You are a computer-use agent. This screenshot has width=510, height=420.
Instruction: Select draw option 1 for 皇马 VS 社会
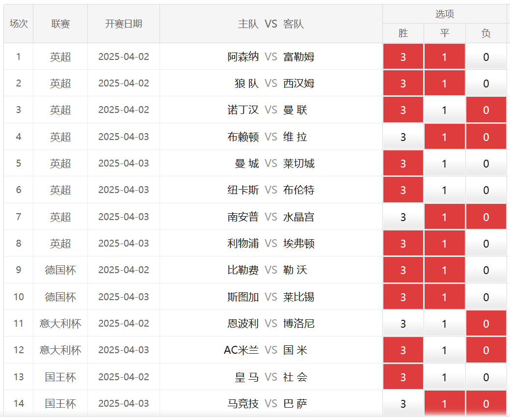(444, 377)
